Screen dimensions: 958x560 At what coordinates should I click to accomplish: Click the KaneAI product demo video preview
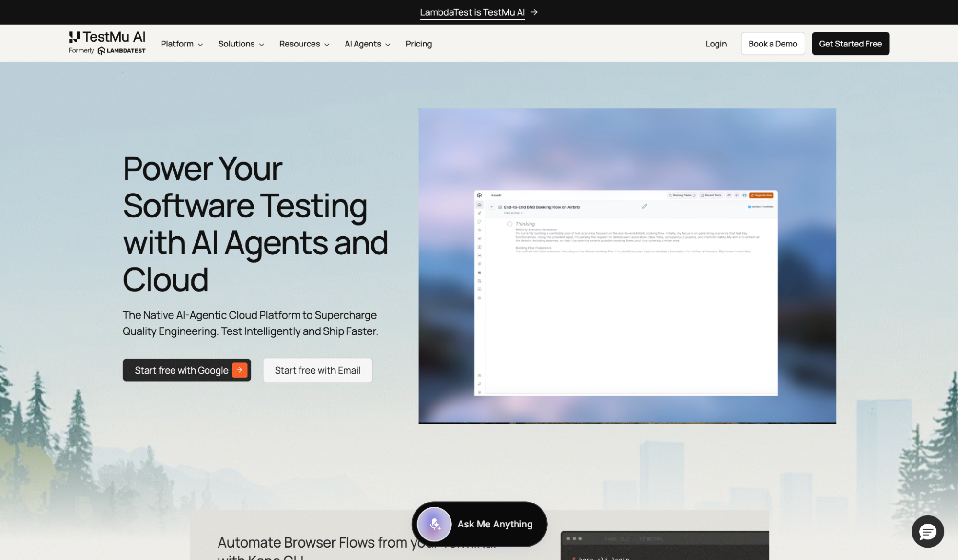627,266
